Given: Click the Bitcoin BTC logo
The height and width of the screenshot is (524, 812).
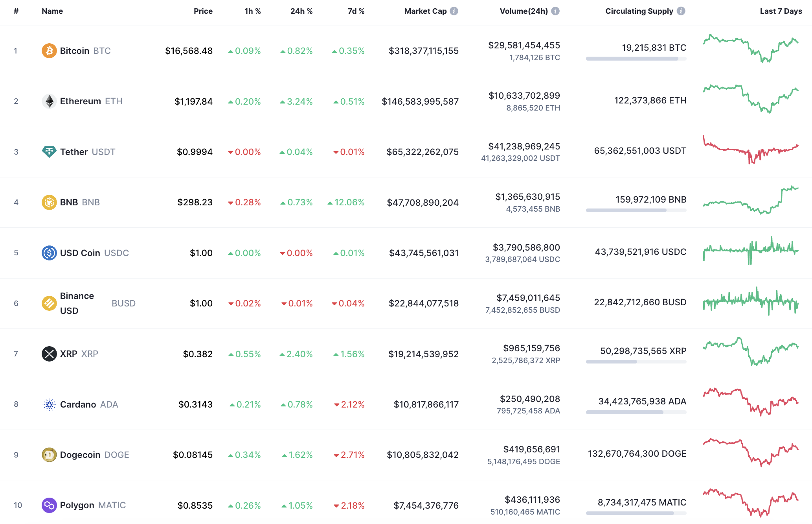Looking at the screenshot, I should (x=49, y=50).
